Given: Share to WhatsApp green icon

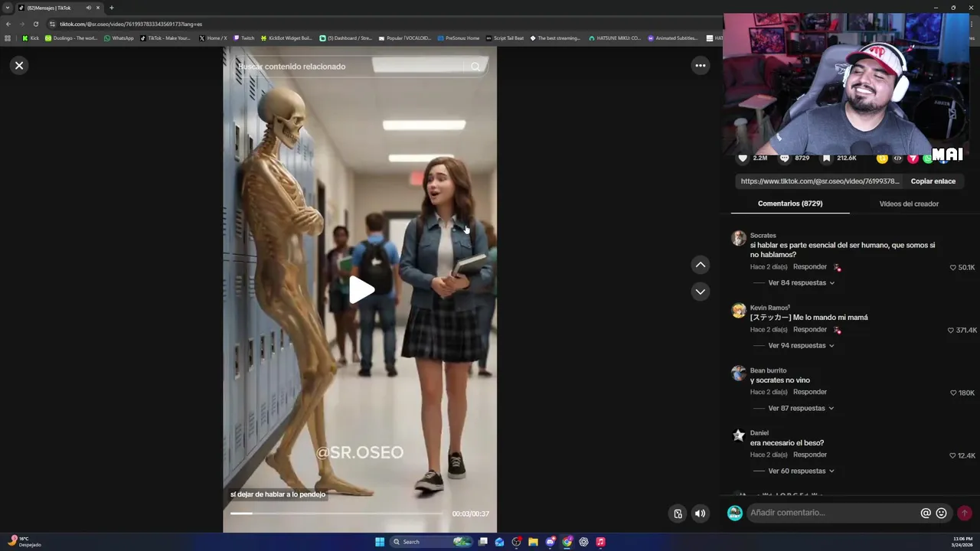Looking at the screenshot, I should point(927,158).
